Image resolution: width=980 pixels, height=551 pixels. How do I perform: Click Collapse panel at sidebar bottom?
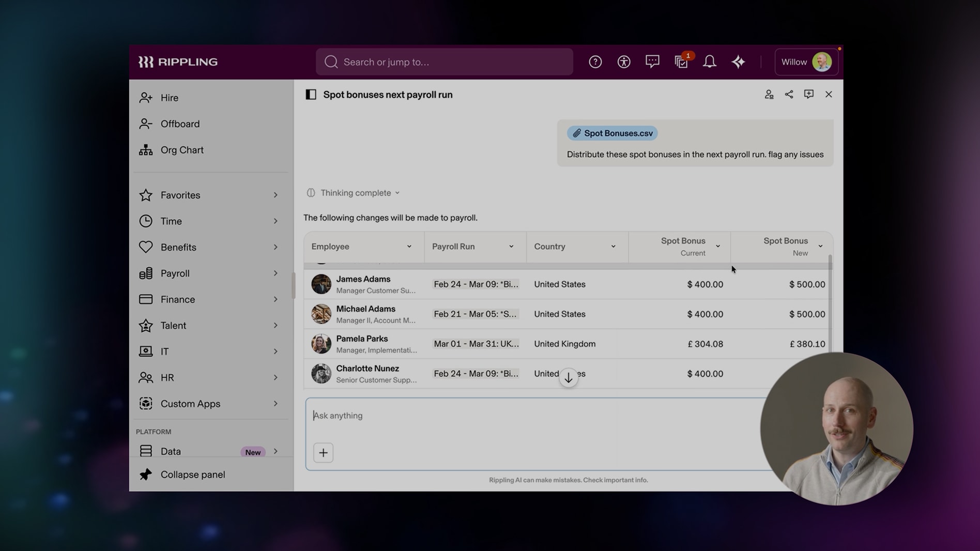(210, 475)
